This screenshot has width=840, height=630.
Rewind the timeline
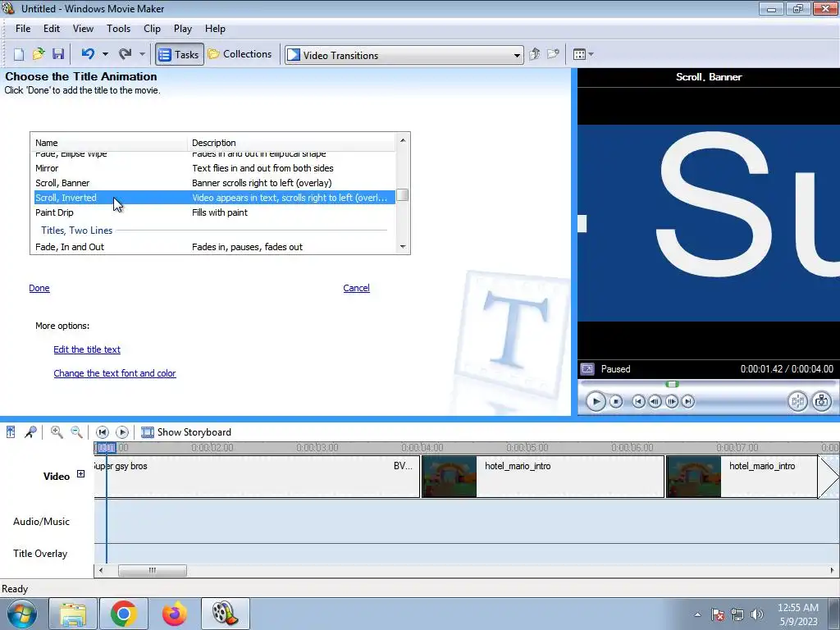pos(103,432)
